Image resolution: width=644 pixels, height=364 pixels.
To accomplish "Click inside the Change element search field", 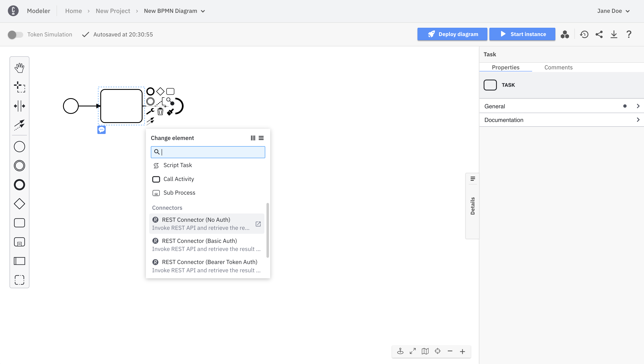I will point(208,152).
